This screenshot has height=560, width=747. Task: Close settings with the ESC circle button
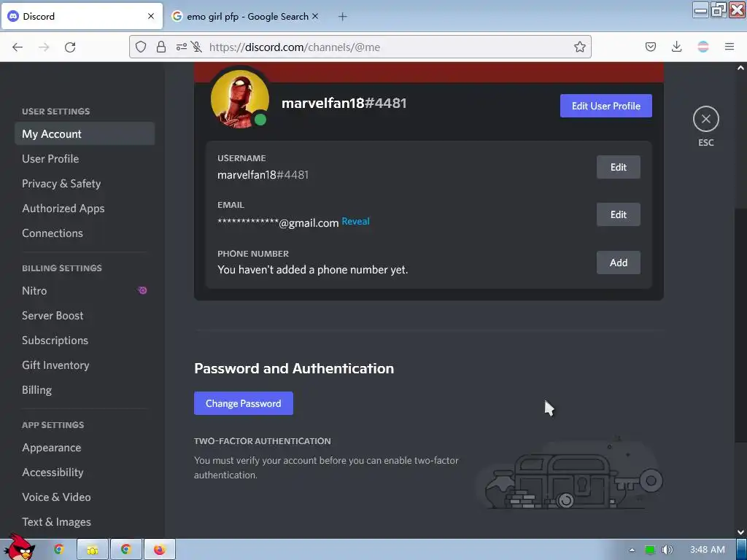tap(705, 119)
